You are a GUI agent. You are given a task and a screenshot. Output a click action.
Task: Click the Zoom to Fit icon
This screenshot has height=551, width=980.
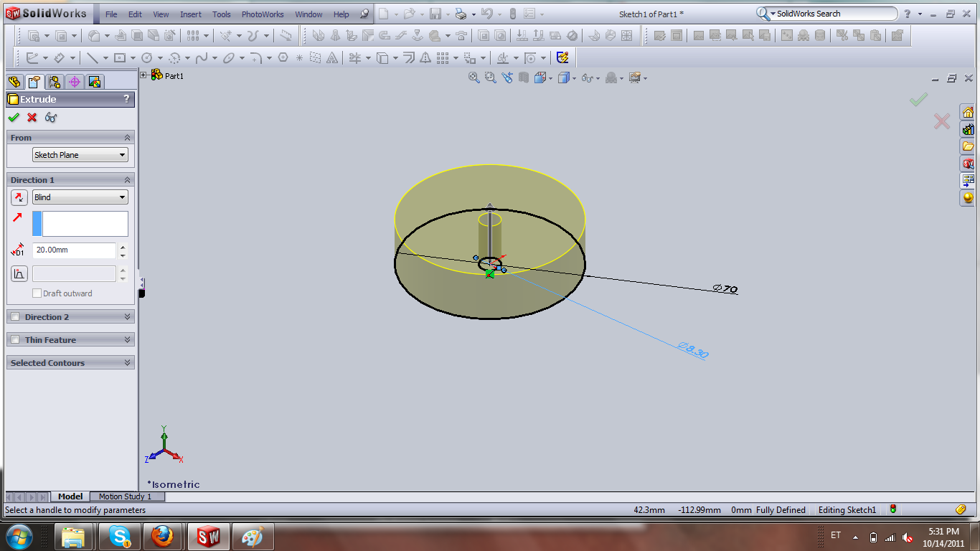coord(473,77)
